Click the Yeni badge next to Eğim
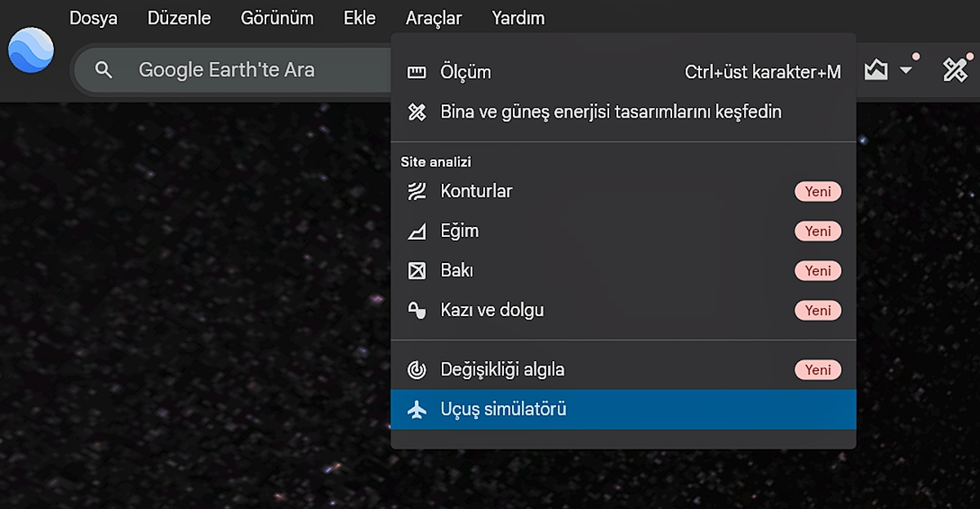Screen dimensions: 980x509 817,231
